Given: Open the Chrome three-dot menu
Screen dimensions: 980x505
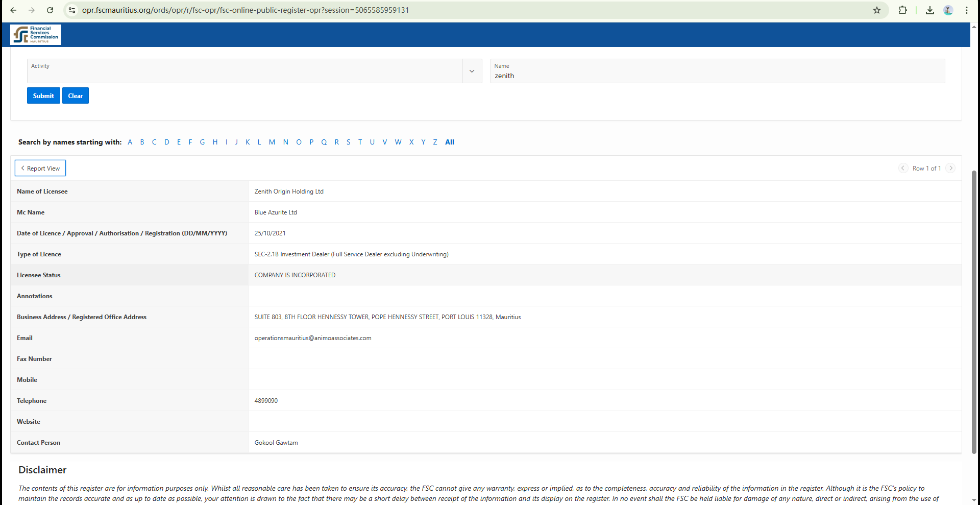Looking at the screenshot, I should coord(967,10).
